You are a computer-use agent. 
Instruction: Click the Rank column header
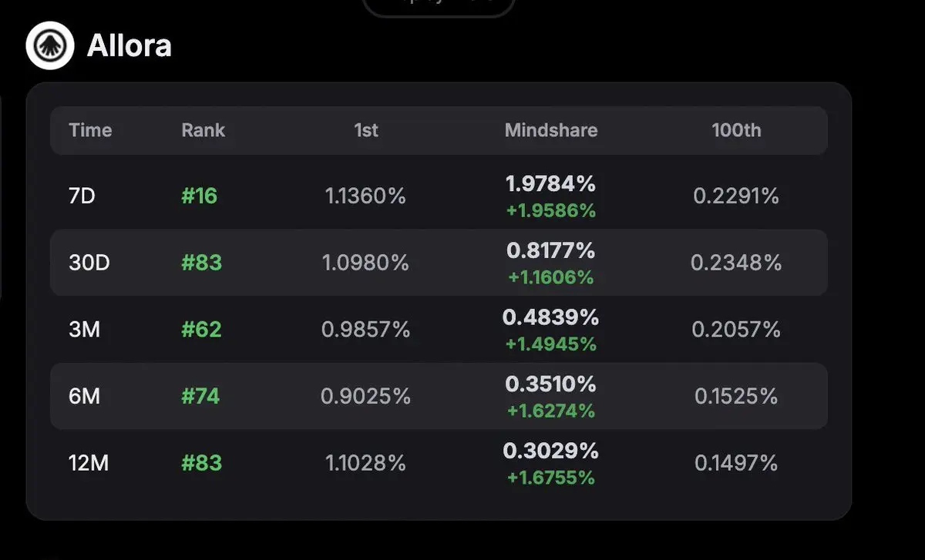(203, 130)
